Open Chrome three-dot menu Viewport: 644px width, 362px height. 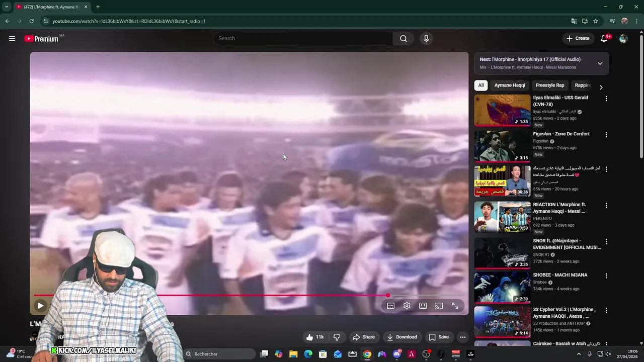[x=636, y=21]
